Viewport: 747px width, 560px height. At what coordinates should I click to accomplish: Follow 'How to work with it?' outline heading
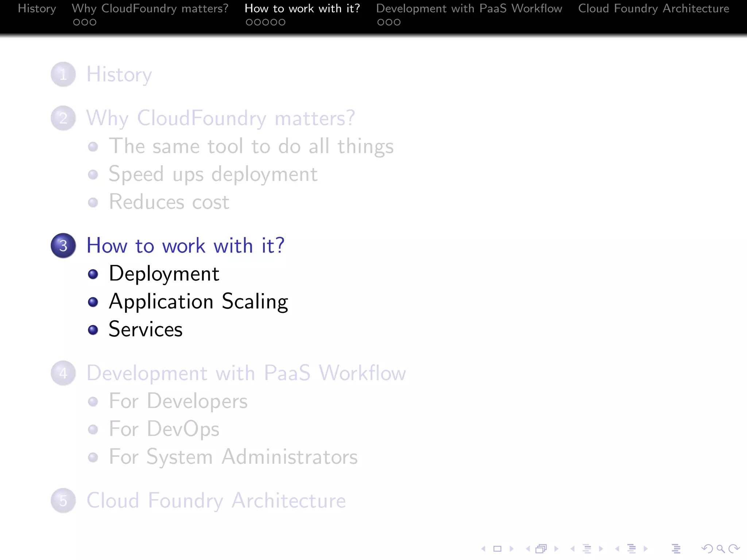(x=185, y=245)
